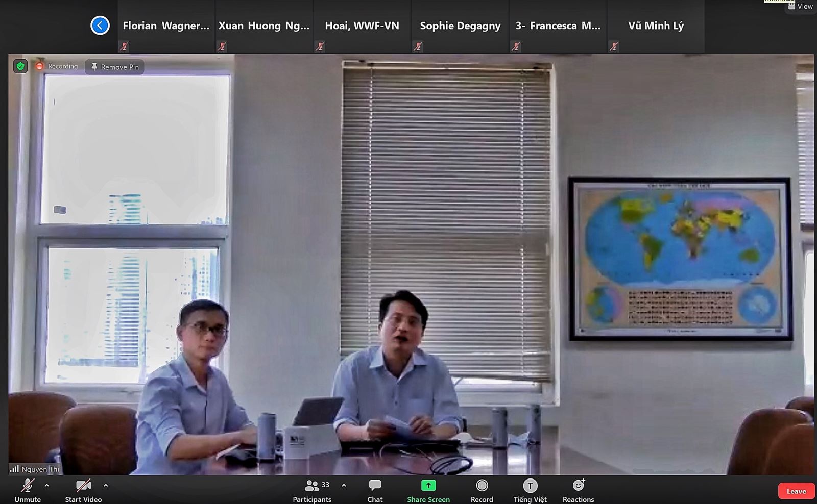This screenshot has height=504, width=817.
Task: Select 3- Francesca M... participant thumbnail
Action: point(559,26)
